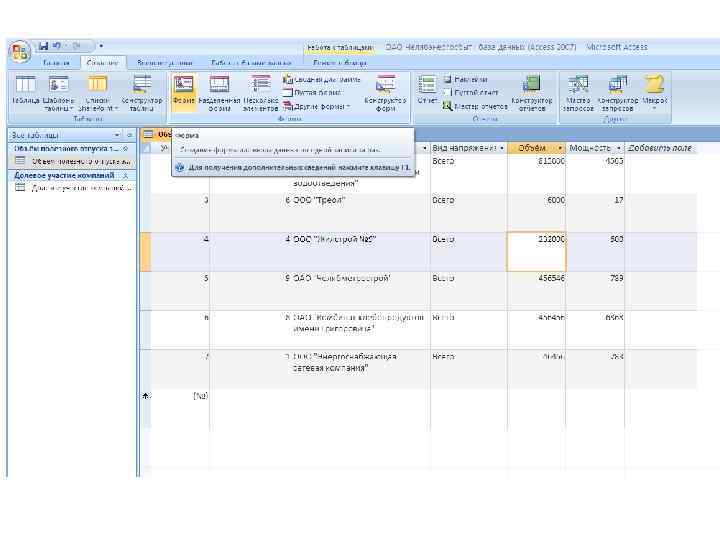Open Конструктор форм
Screen dimensions: 720x540
tap(385, 93)
